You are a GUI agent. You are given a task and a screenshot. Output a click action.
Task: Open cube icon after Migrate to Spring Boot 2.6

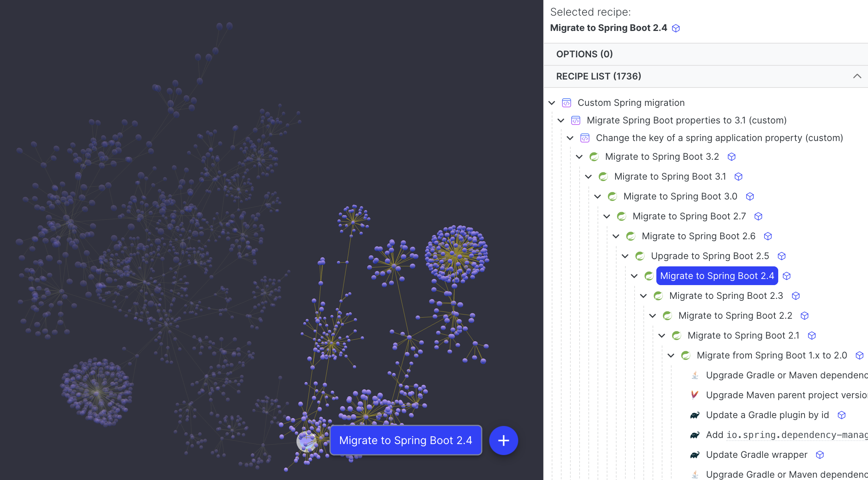768,236
